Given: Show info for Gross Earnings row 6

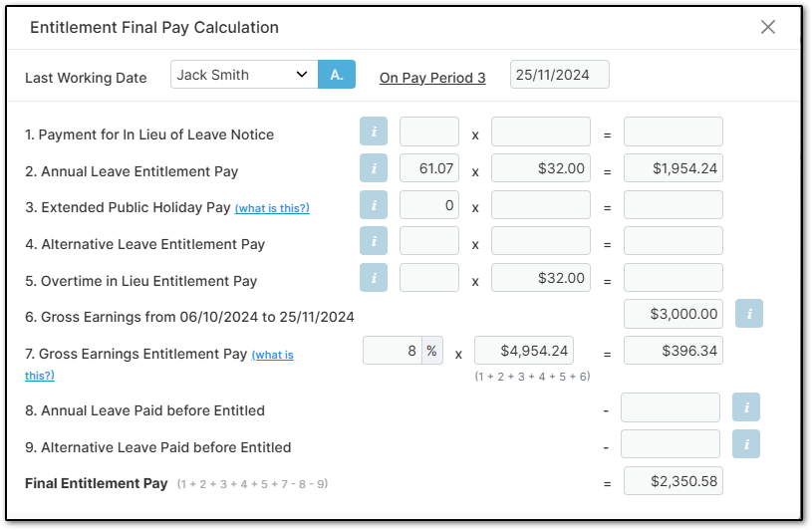Looking at the screenshot, I should click(x=749, y=314).
